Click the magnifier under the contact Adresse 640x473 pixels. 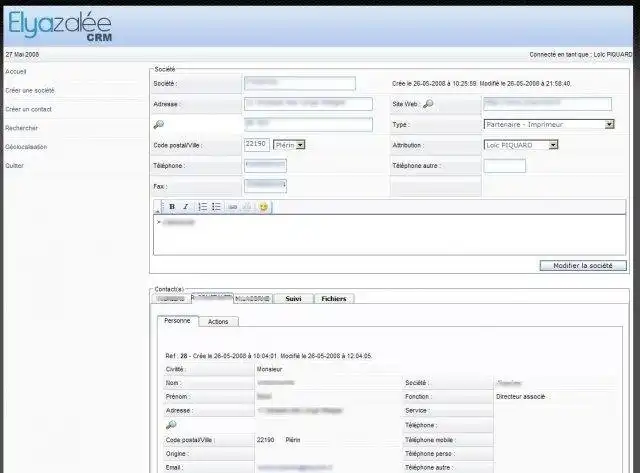coord(171,425)
